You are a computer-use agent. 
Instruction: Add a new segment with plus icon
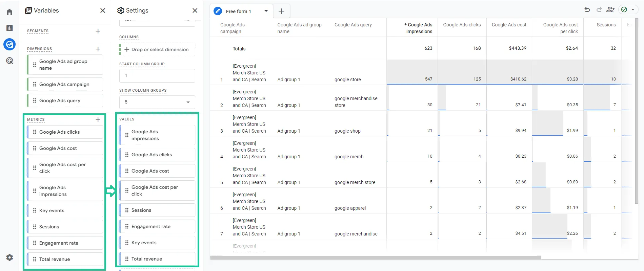tap(98, 31)
